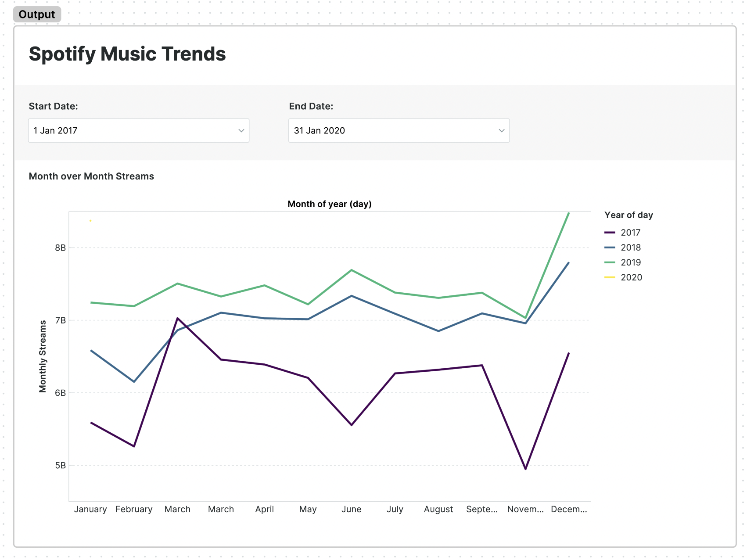Viewport: 747px width, 560px height.
Task: Select the Output tab label
Action: [x=37, y=14]
